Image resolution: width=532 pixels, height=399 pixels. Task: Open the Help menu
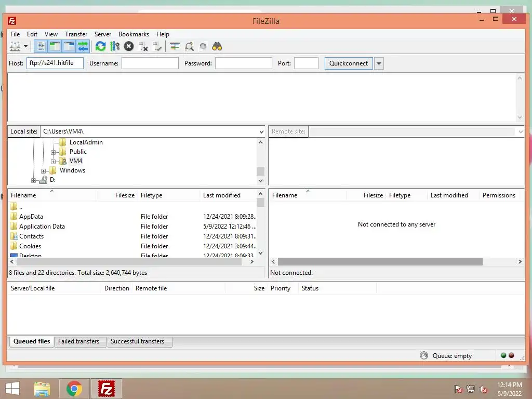coord(163,34)
